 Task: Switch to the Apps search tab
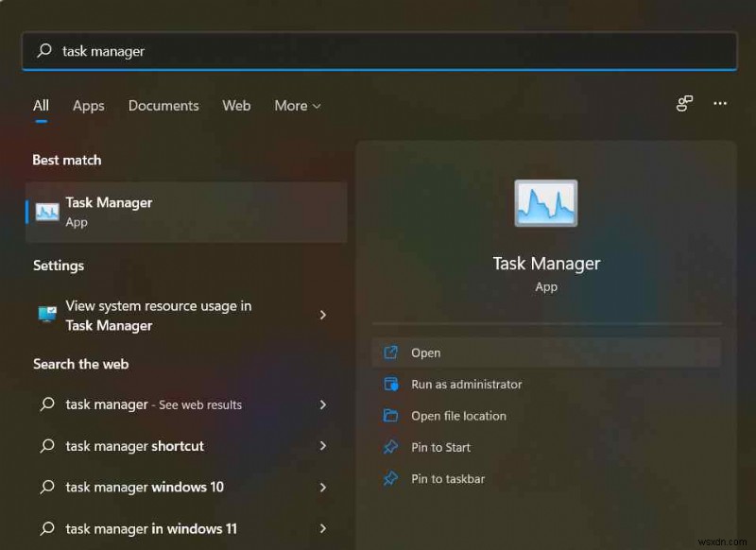[x=88, y=106]
